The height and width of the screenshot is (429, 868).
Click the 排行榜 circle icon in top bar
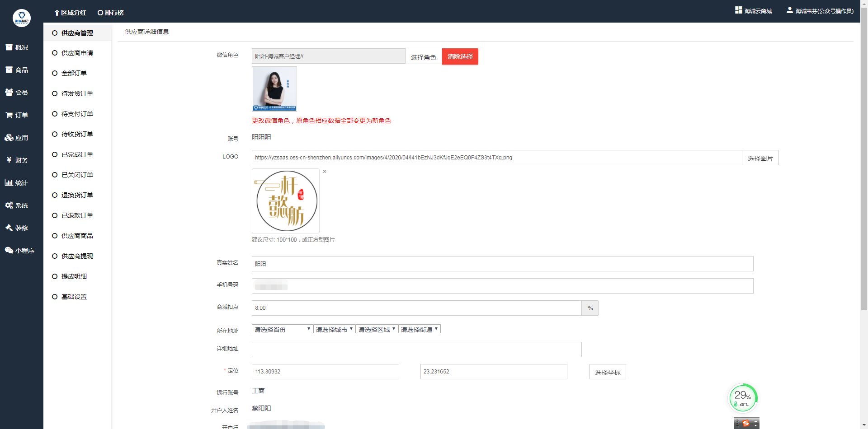[100, 13]
